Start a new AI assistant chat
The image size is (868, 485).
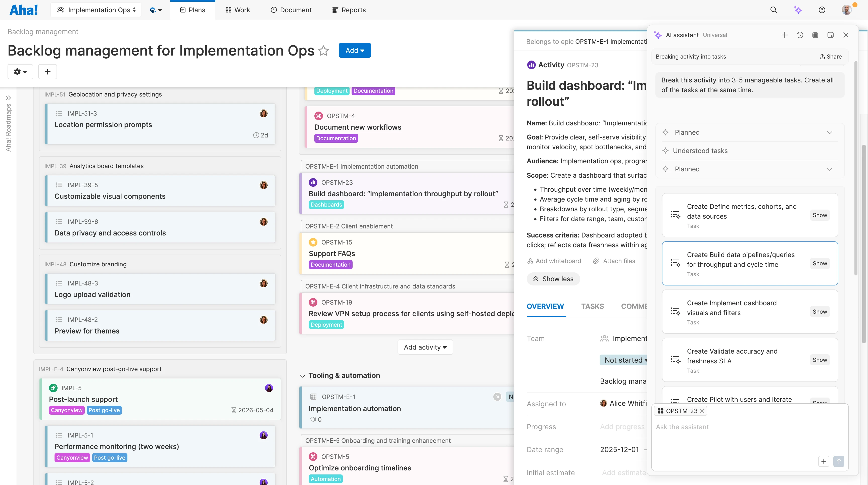pyautogui.click(x=784, y=35)
